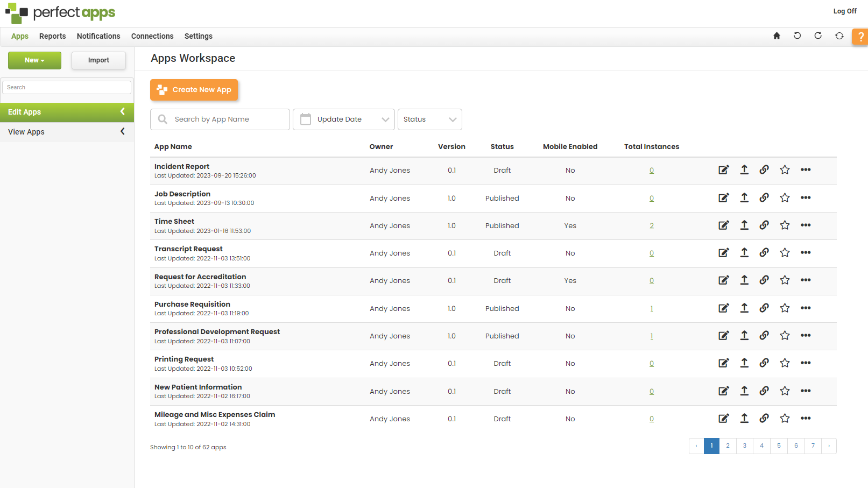Open more options for Purchase Requisition
The height and width of the screenshot is (488, 868).
coord(805,308)
